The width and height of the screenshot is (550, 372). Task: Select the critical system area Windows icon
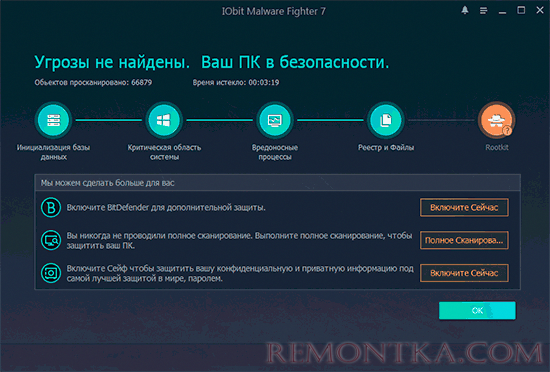tap(164, 120)
